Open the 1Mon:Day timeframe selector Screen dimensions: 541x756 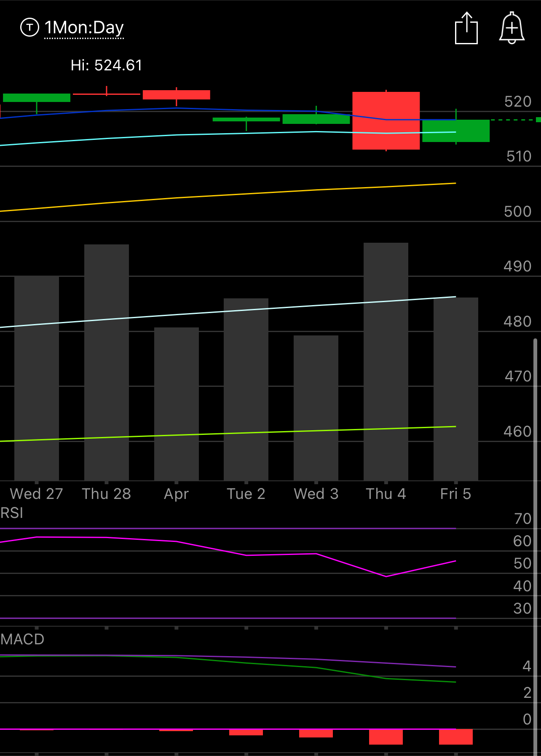84,28
